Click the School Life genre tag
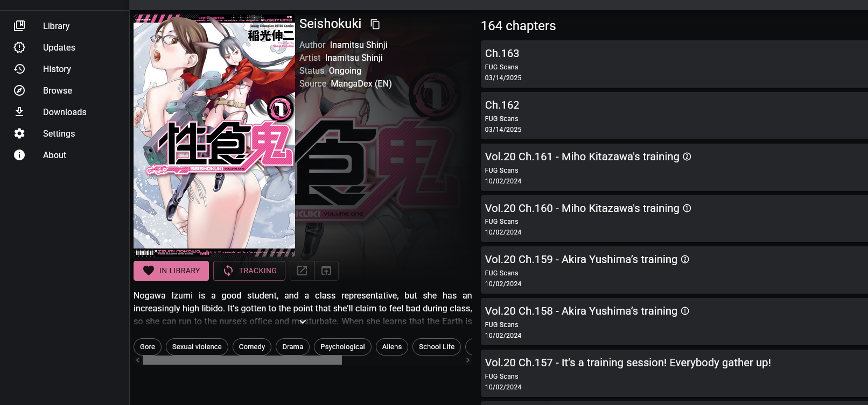868x405 pixels. [437, 347]
